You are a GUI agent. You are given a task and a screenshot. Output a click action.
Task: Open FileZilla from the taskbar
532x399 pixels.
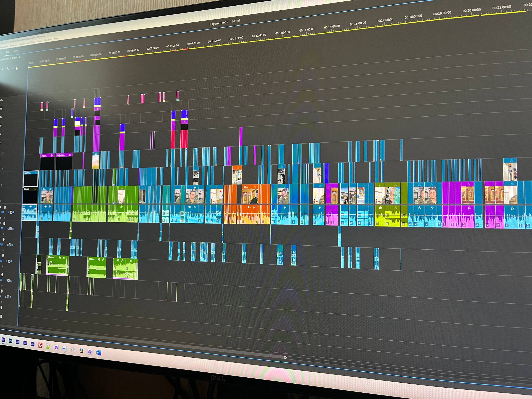click(x=40, y=345)
